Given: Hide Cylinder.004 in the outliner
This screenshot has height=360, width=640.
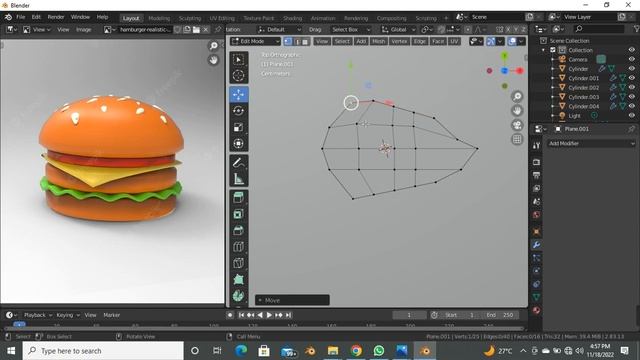Looking at the screenshot, I should (631, 106).
